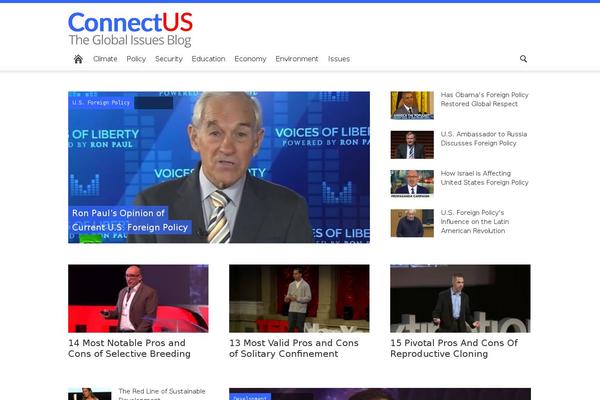Click the ConnectUS site logo

[130, 29]
